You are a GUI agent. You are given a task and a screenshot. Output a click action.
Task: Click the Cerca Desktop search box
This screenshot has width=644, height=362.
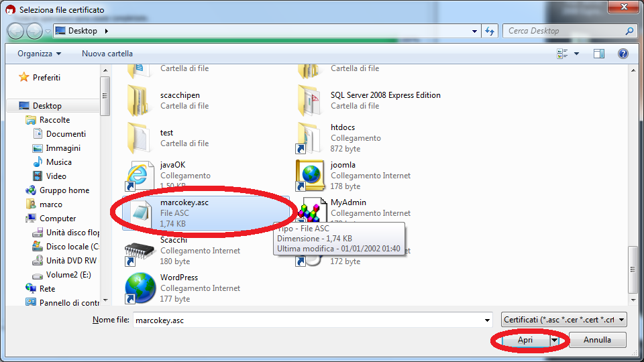(x=563, y=31)
